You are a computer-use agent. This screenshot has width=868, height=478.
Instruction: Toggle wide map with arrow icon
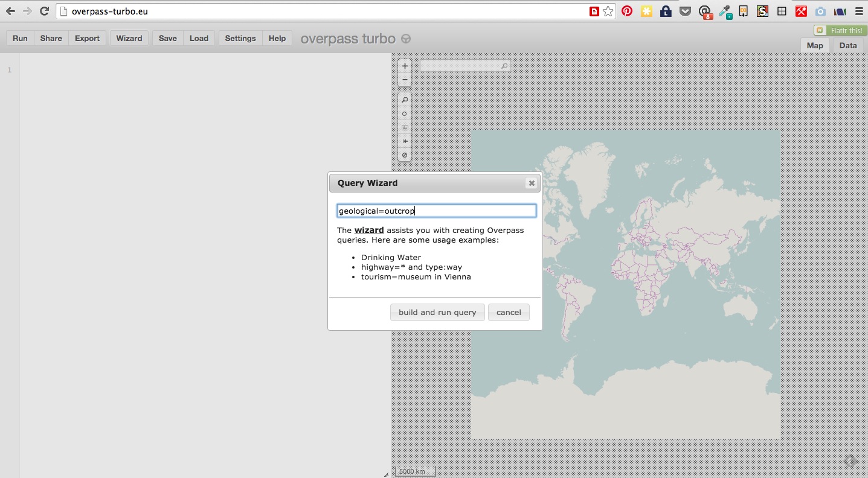(405, 141)
